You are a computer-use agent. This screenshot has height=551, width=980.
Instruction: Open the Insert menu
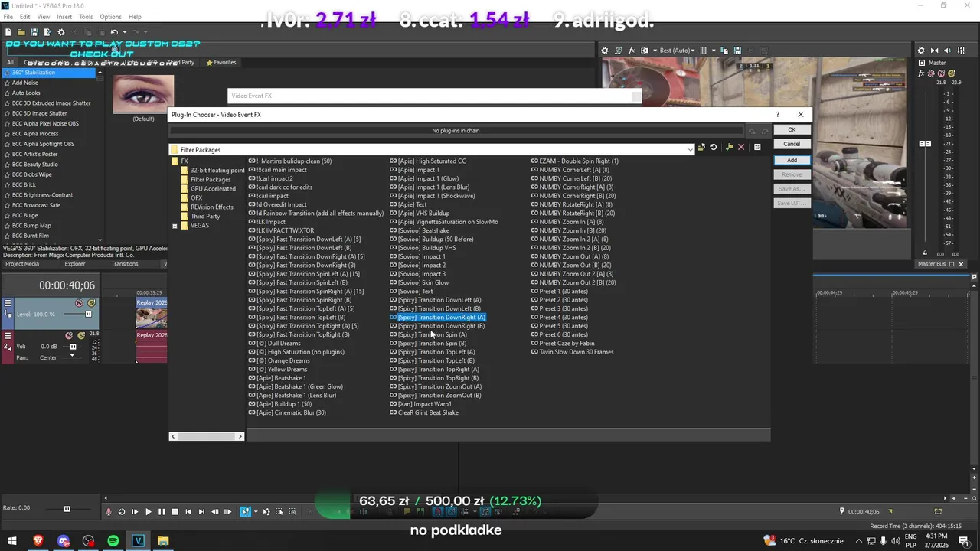tap(64, 17)
